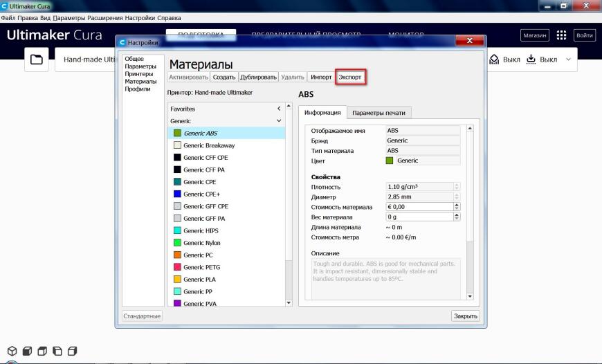Select the 3D perspective view cube icon
Image resolution: width=602 pixels, height=364 pixels.
pos(12,351)
